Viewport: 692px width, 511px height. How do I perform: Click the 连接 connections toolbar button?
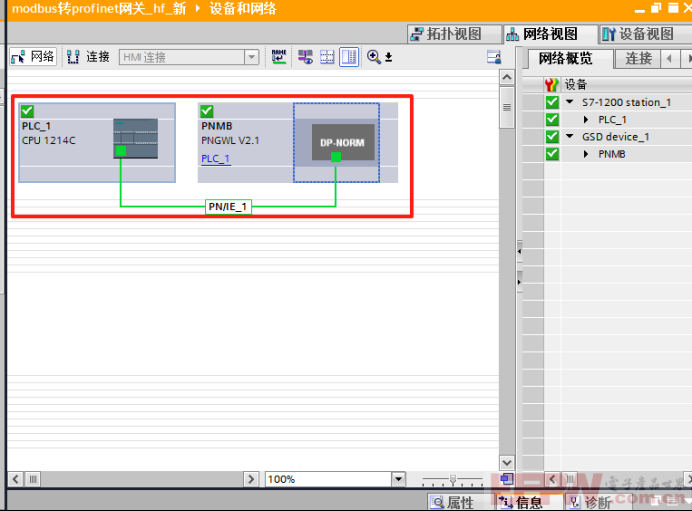pos(88,56)
